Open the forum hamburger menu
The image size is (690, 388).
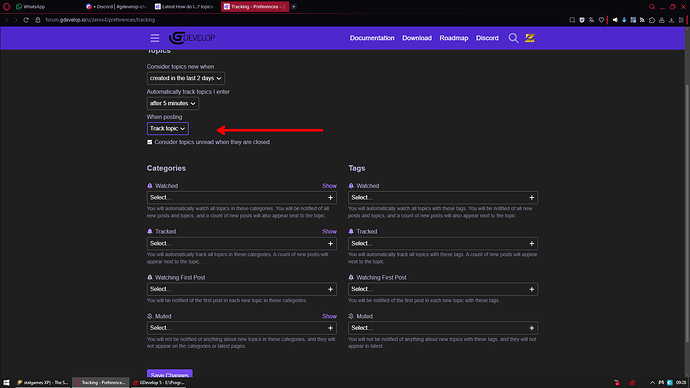(x=154, y=38)
